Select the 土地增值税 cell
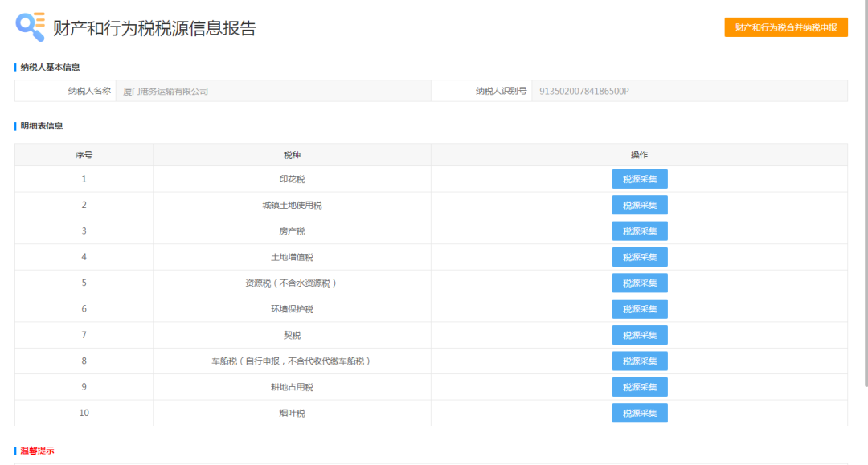The height and width of the screenshot is (465, 868). (x=292, y=257)
